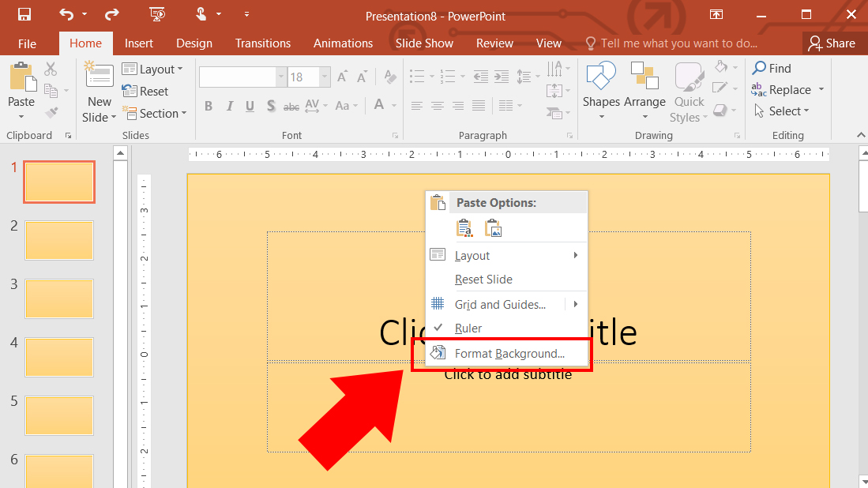Click the Find magnifier button
This screenshot has width=868, height=488.
772,68
